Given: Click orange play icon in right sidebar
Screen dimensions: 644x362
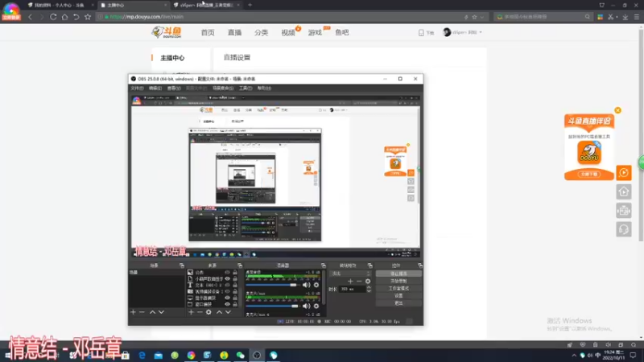Looking at the screenshot, I should pyautogui.click(x=624, y=173).
